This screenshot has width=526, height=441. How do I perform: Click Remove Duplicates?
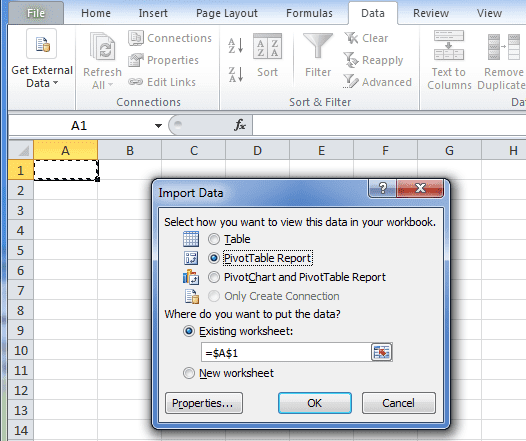[x=502, y=60]
